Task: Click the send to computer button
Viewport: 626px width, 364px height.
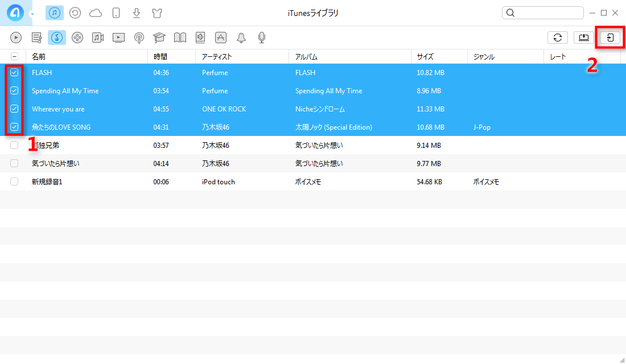Action: pyautogui.click(x=584, y=38)
